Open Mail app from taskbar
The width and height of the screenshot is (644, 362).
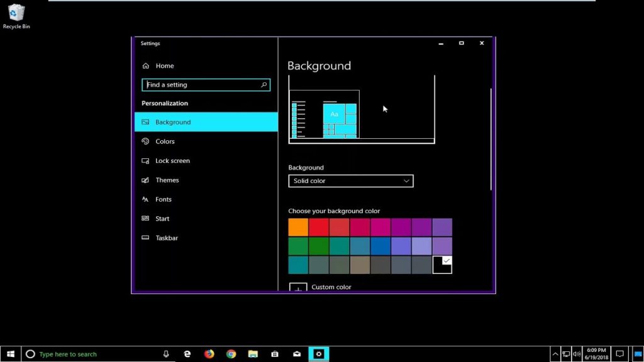coord(297,354)
